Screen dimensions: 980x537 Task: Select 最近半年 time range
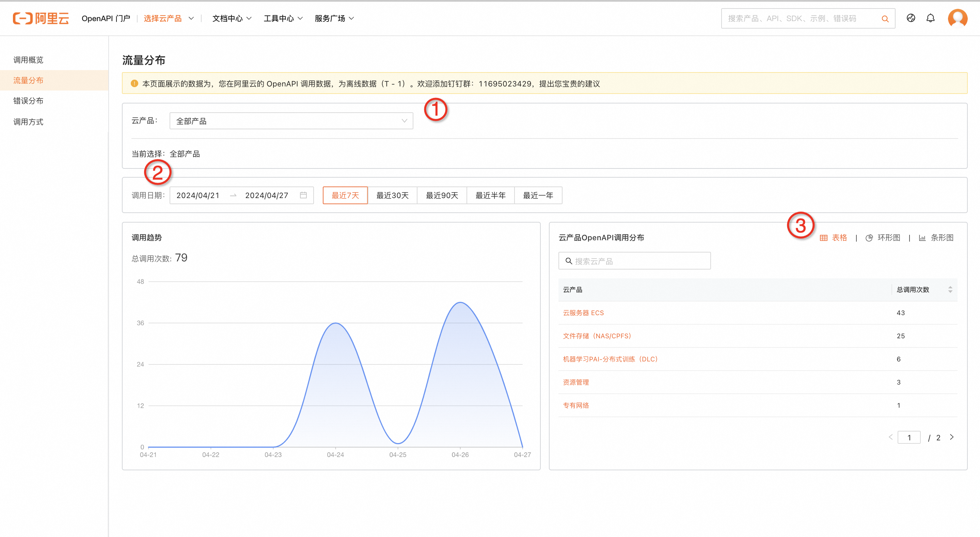coord(490,195)
